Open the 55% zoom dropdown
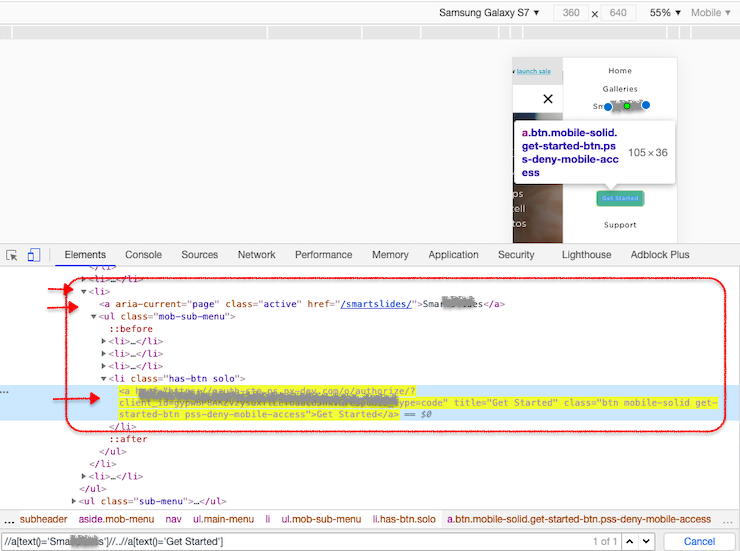Viewport: 740px width, 551px height. 665,13
